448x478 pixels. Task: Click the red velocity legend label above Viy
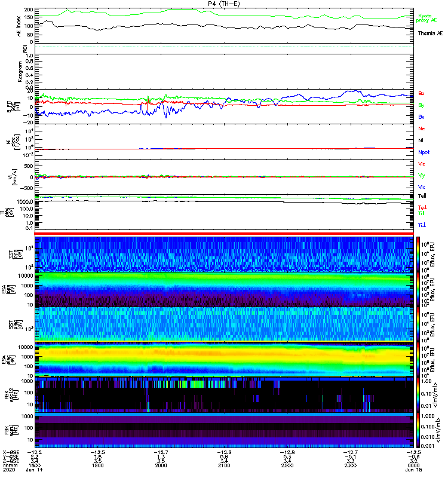pos(422,164)
